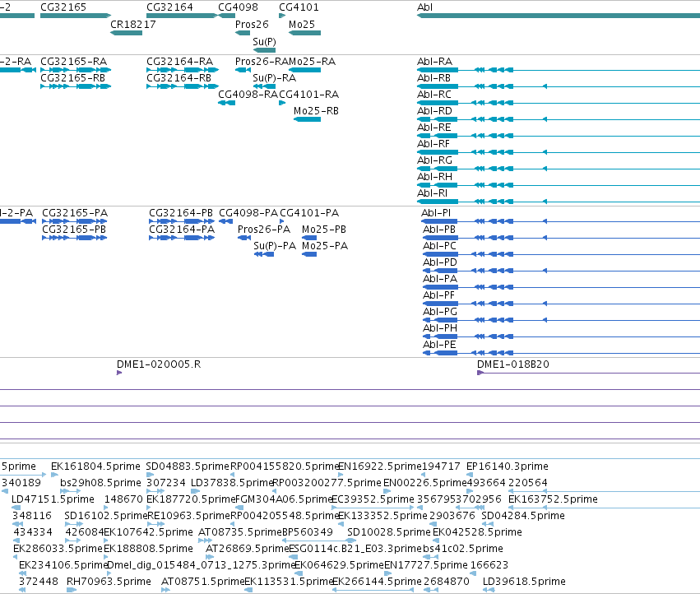Open EST EK286033.5prime label
The image size is (700, 594).
pos(58,549)
